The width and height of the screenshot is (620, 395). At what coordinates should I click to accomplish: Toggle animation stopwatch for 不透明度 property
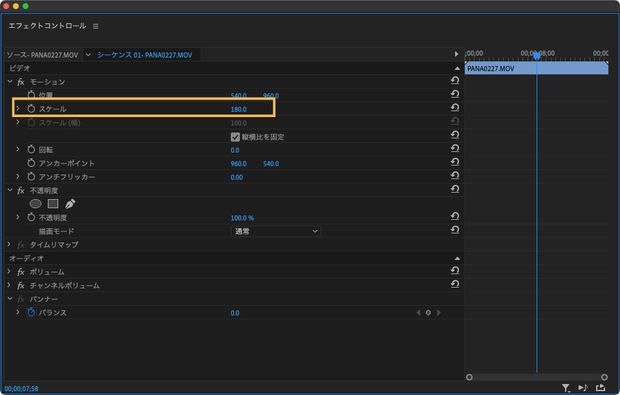31,217
